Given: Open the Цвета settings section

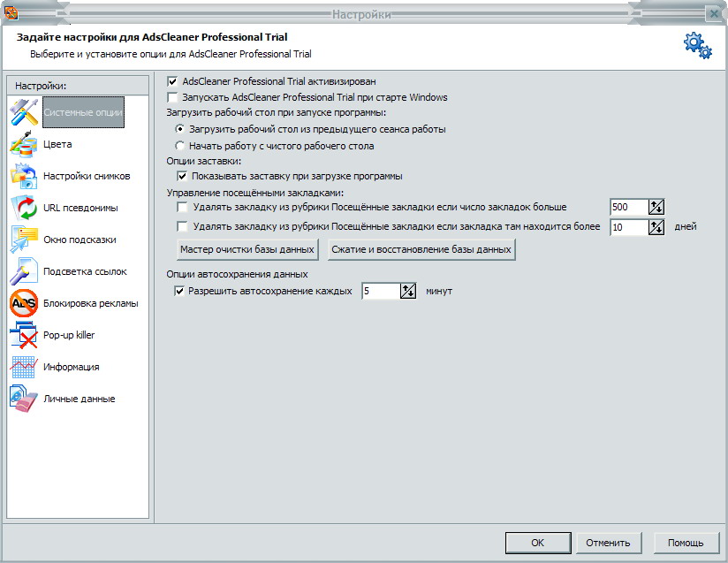Looking at the screenshot, I should pos(57,144).
